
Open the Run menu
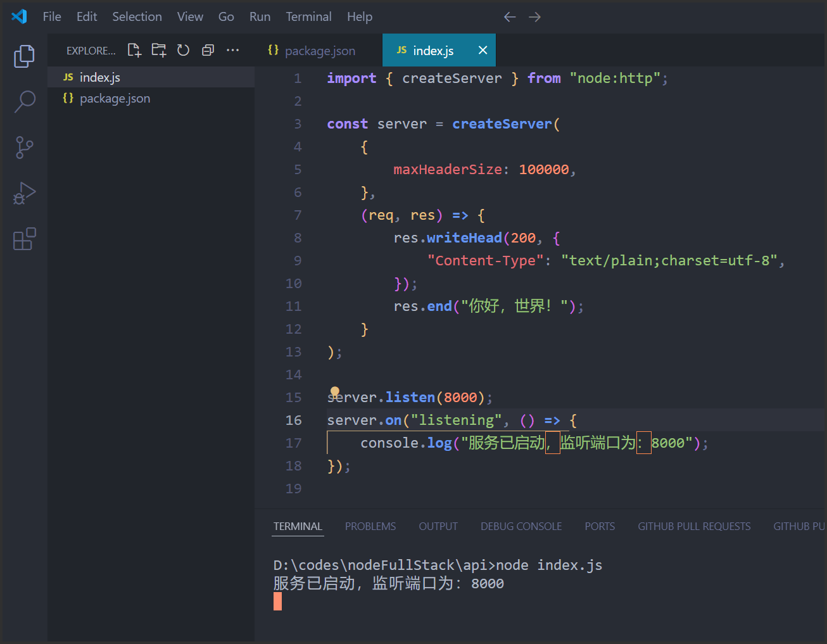pos(260,16)
